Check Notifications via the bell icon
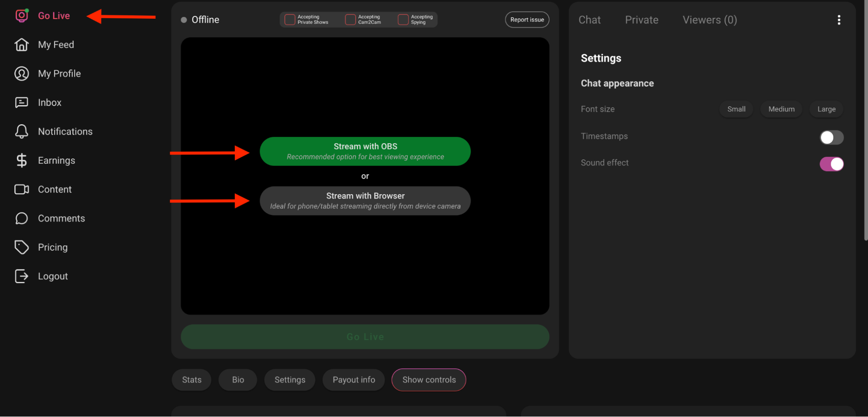 22,131
